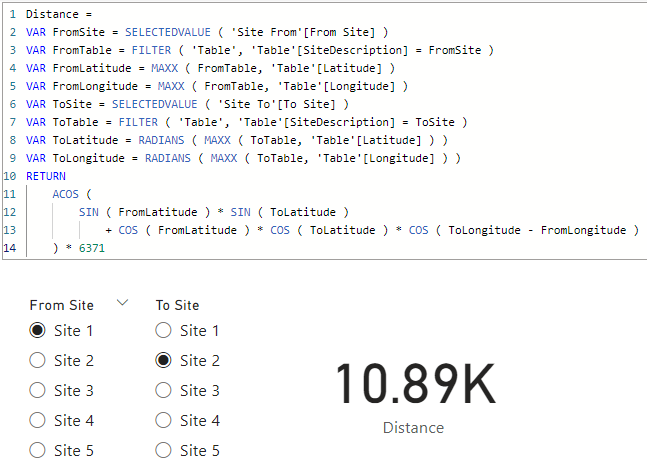Click the From Site slicer header
Image resolution: width=647 pixels, height=474 pixels.
pos(62,305)
